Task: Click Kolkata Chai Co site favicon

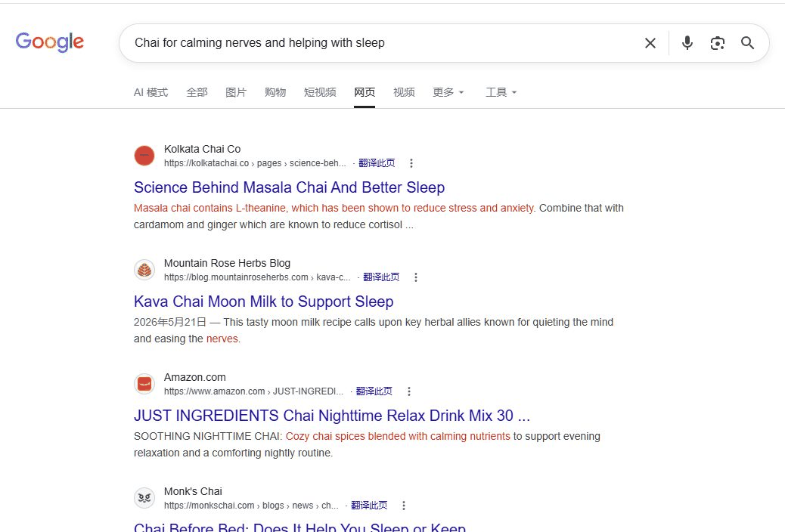Action: (144, 156)
